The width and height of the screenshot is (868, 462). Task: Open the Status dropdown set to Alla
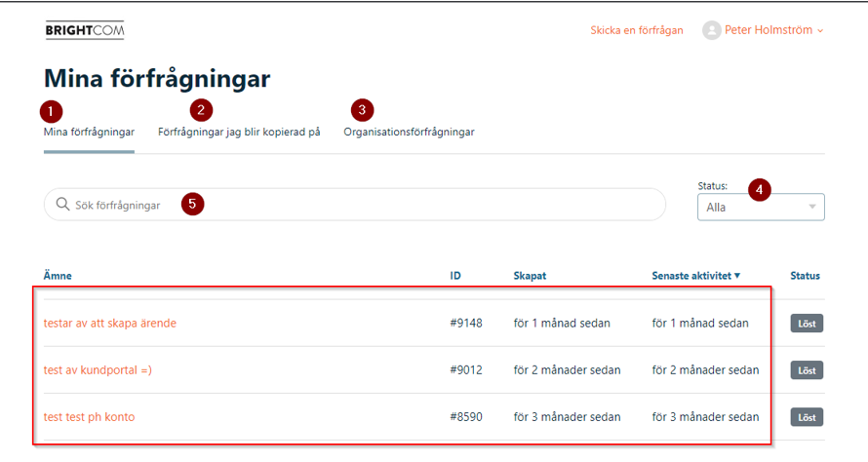pos(761,207)
